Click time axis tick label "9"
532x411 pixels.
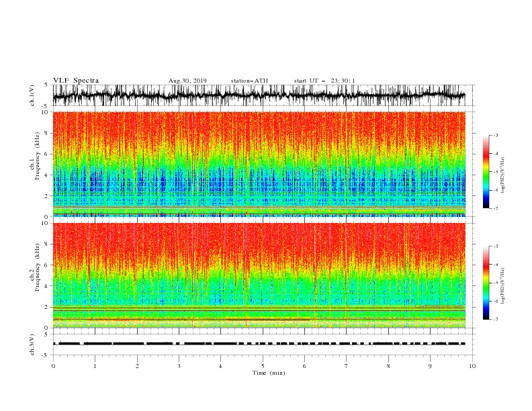tap(430, 366)
